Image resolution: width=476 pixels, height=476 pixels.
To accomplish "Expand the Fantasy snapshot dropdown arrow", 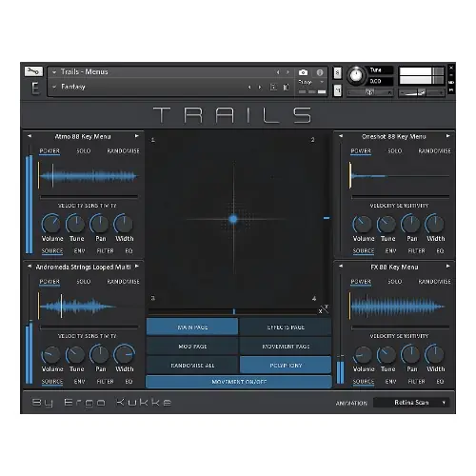I will (x=54, y=87).
